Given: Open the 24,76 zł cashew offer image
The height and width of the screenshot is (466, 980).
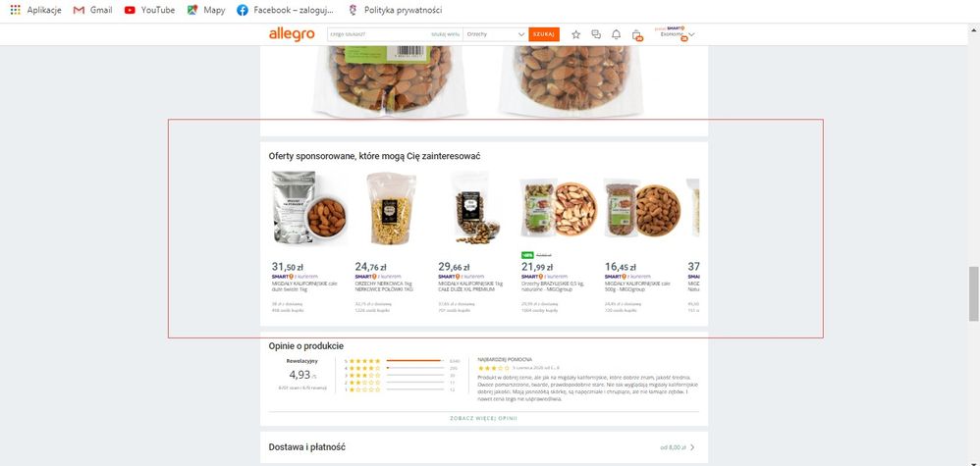Looking at the screenshot, I should pos(392,209).
